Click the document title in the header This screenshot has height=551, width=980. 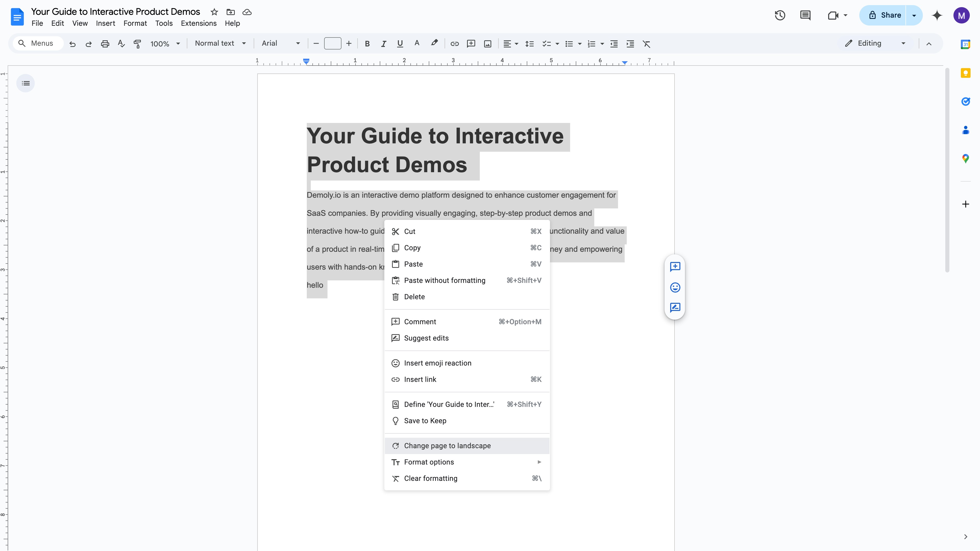click(x=116, y=12)
